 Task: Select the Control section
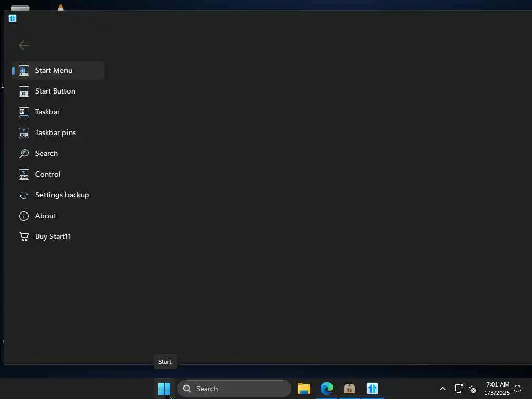coord(58,175)
